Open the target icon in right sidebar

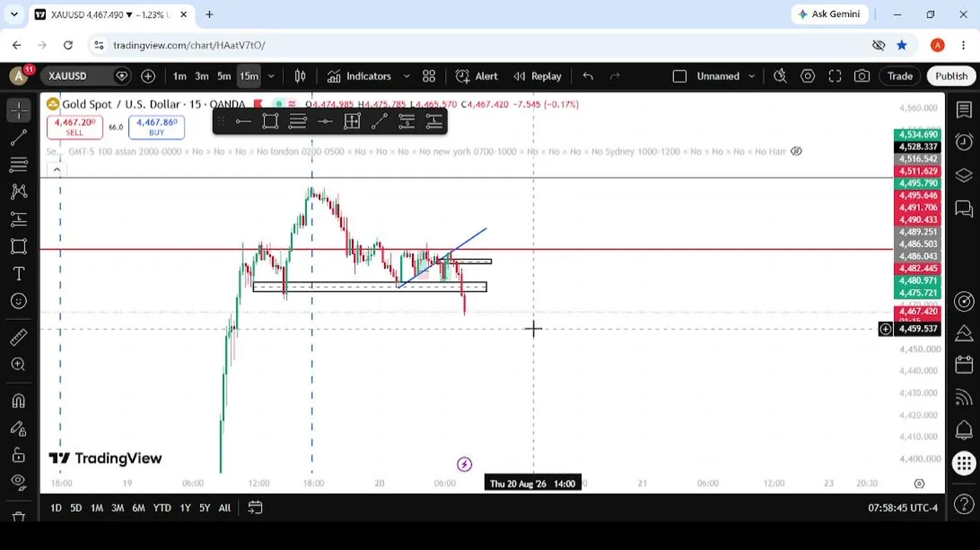point(964,301)
